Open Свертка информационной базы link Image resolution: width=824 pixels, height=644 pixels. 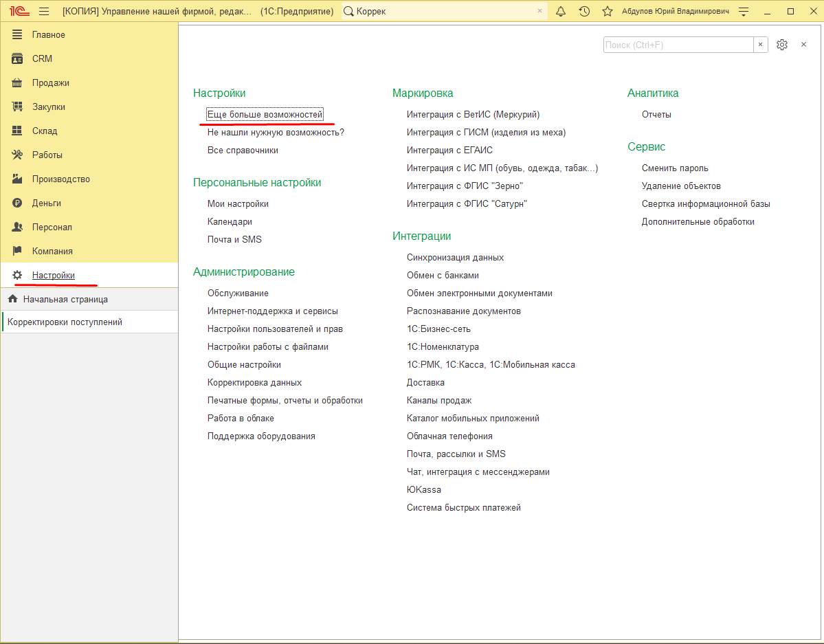click(x=706, y=203)
